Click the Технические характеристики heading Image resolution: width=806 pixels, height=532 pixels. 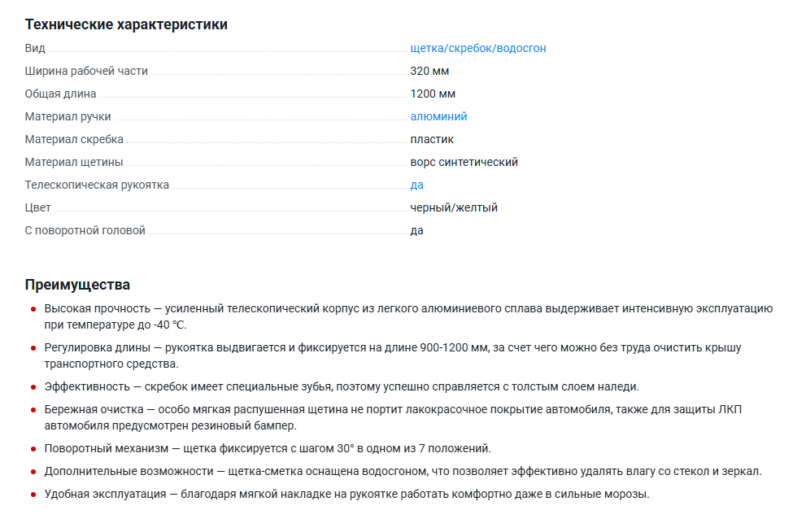click(126, 24)
